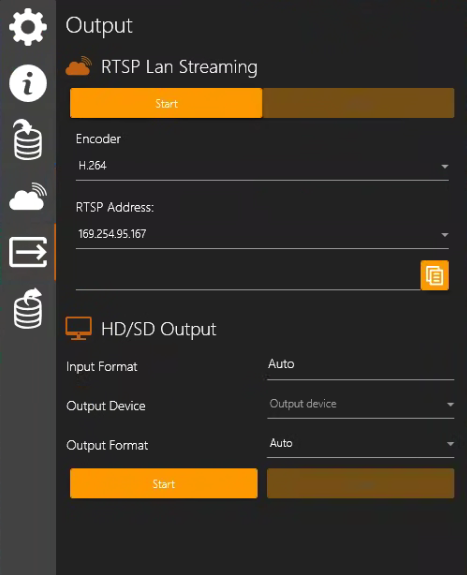
Task: Click the RTSP Lan Streaming heading
Action: [179, 67]
